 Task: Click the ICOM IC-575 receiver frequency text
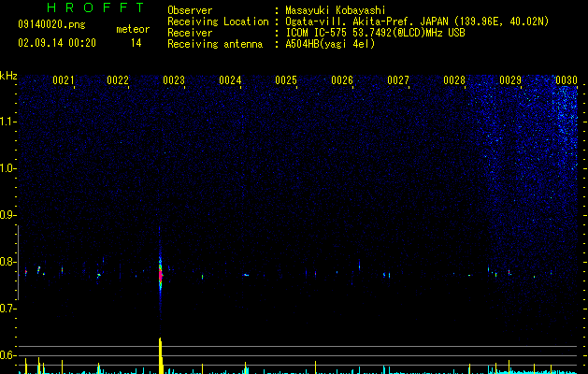coord(376,33)
